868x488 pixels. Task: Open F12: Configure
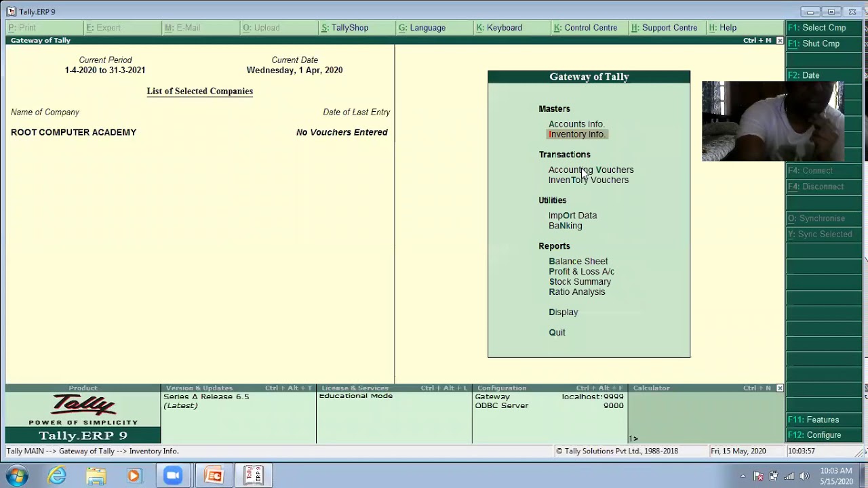click(x=823, y=435)
